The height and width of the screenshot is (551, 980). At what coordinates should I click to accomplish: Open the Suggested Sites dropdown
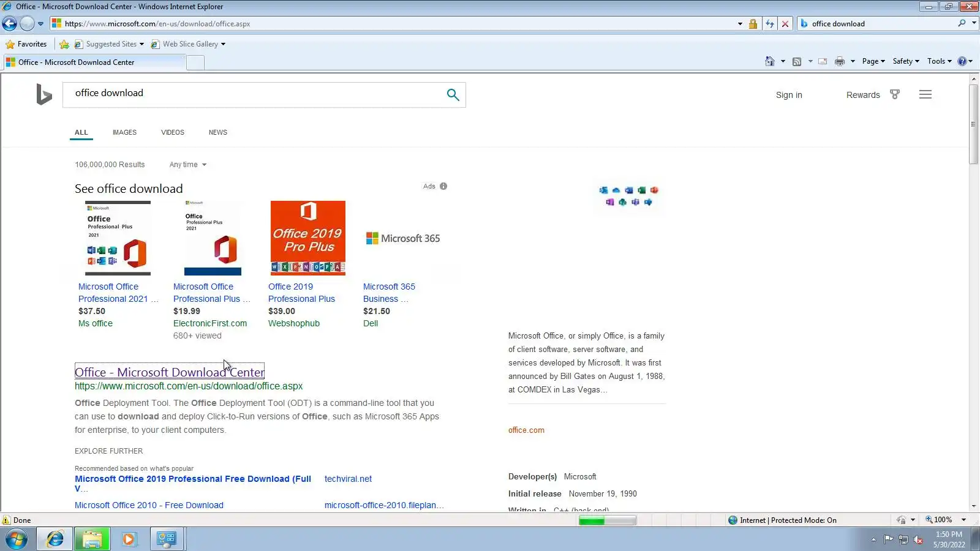click(x=109, y=44)
